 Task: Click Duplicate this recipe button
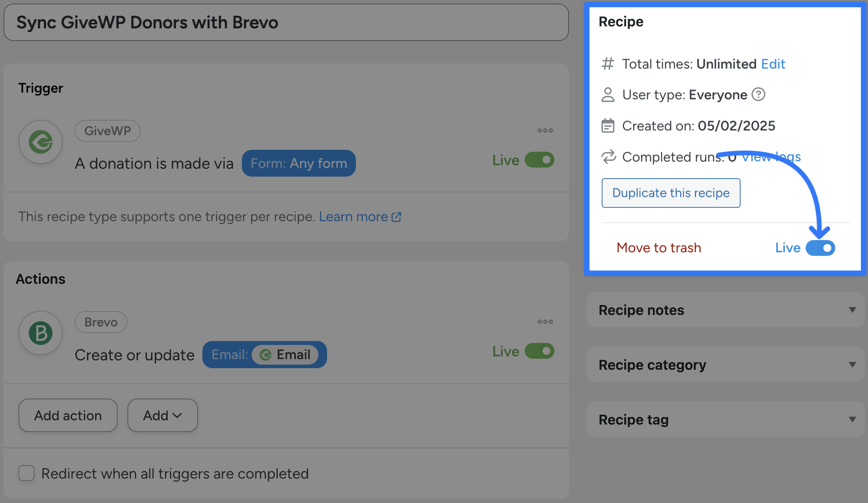click(x=671, y=193)
